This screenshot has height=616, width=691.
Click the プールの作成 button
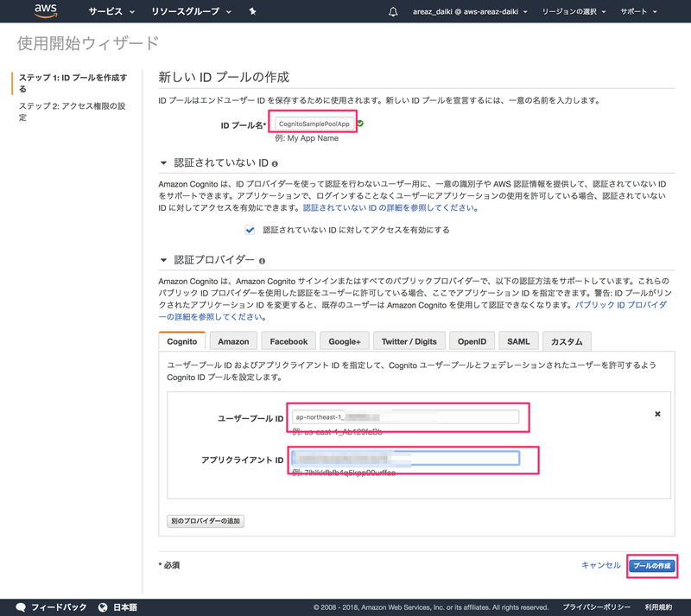652,566
